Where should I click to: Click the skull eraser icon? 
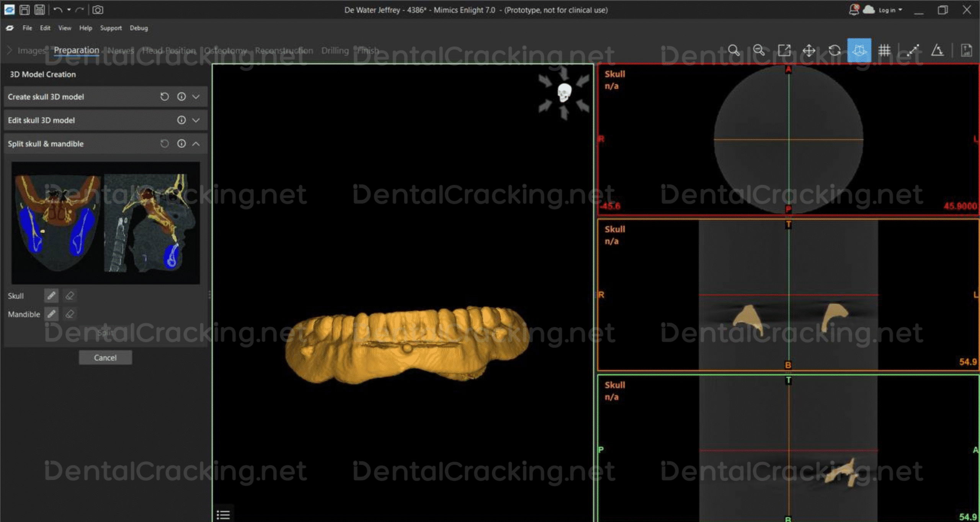[70, 296]
